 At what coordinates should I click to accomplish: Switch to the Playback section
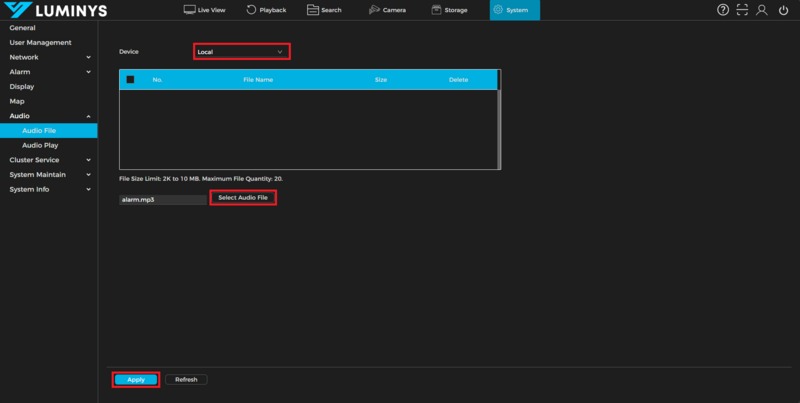[x=265, y=10]
